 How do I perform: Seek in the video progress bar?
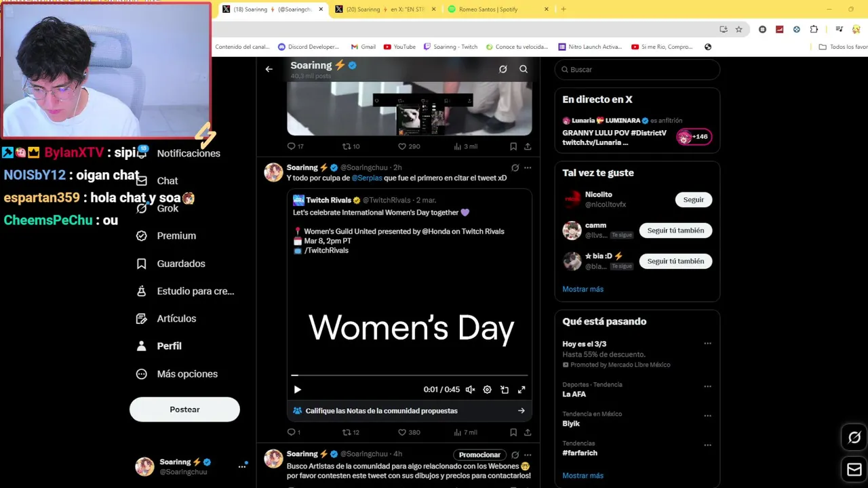click(410, 375)
